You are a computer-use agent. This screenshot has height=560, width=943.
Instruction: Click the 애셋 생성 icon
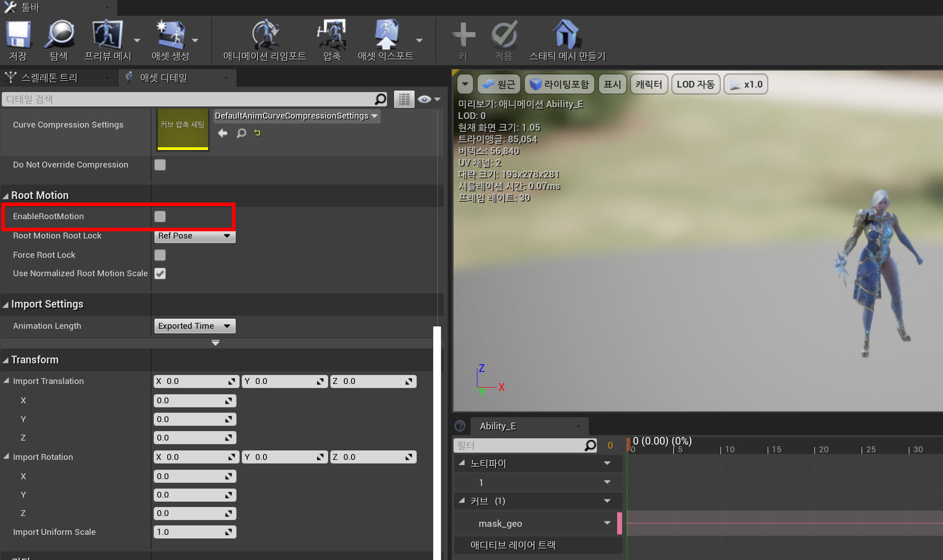pyautogui.click(x=170, y=35)
